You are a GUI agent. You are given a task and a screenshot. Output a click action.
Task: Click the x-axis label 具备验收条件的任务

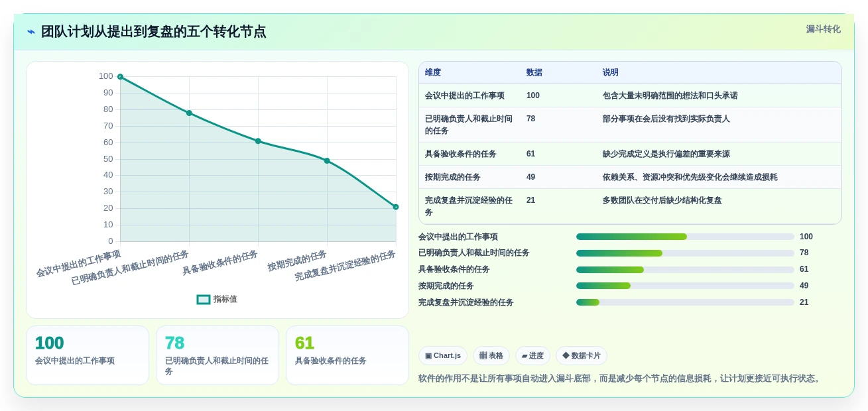[x=220, y=263]
